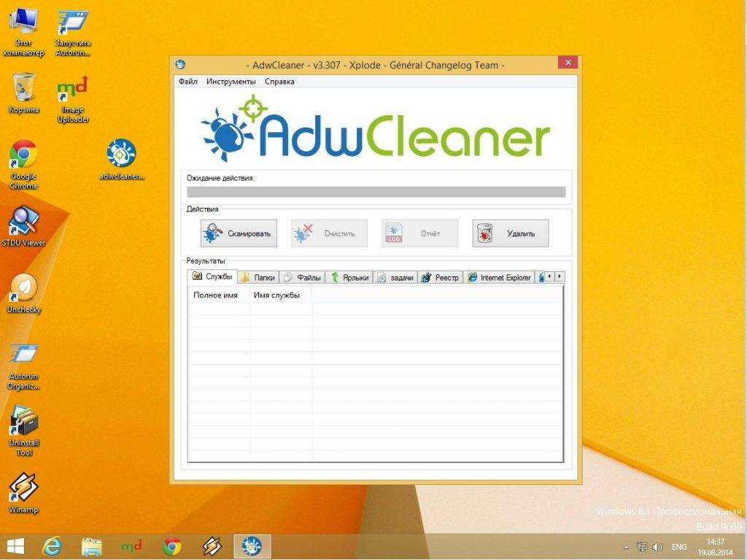Open the Справка help menu

click(279, 82)
